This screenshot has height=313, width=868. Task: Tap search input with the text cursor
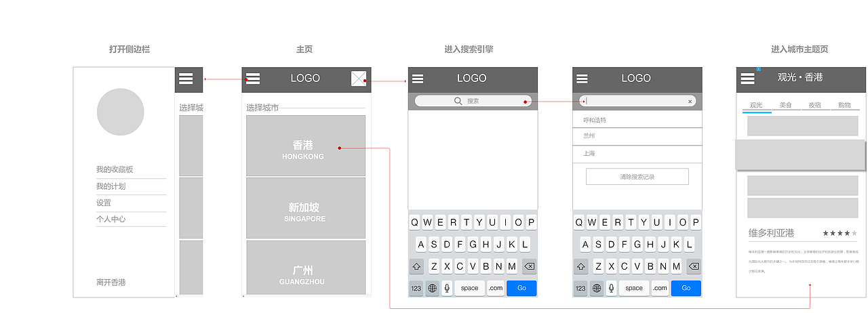tap(637, 101)
